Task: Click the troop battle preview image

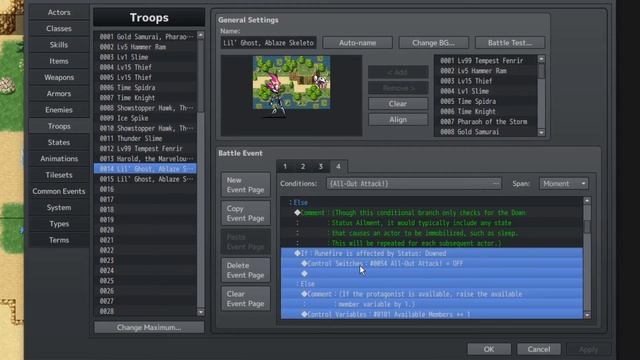Action: click(291, 95)
